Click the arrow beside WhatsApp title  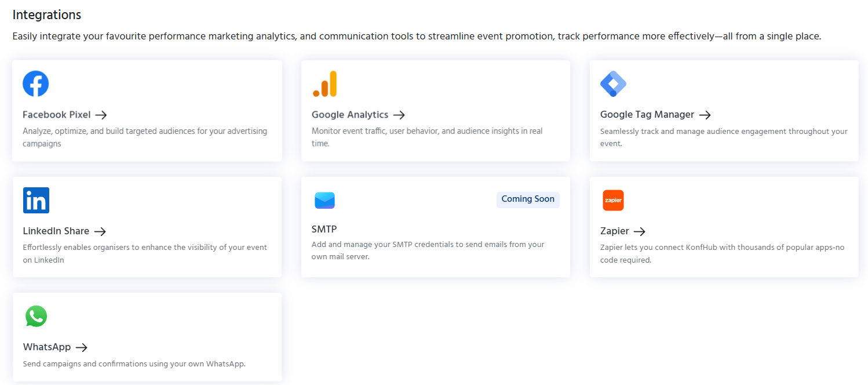click(82, 347)
